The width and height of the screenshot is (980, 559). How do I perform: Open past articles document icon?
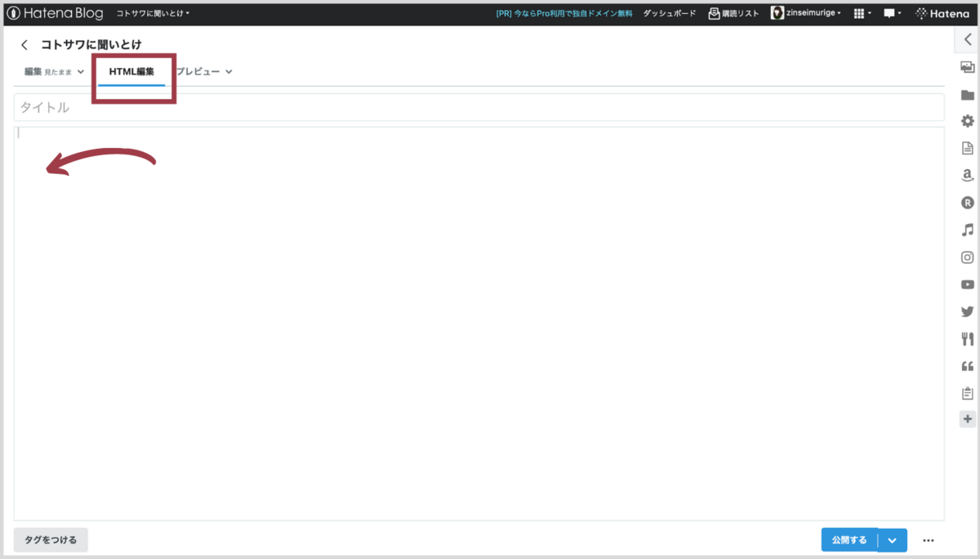pyautogui.click(x=967, y=148)
